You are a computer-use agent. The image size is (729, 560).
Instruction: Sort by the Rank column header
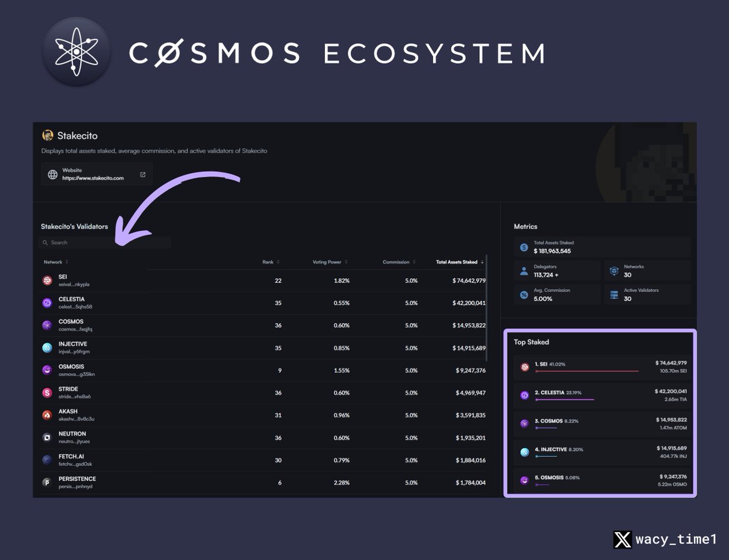tap(271, 262)
